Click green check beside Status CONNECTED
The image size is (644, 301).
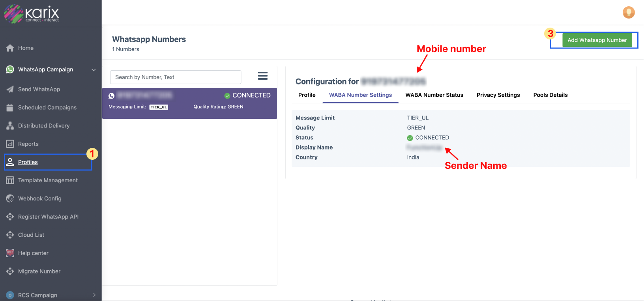(x=410, y=138)
